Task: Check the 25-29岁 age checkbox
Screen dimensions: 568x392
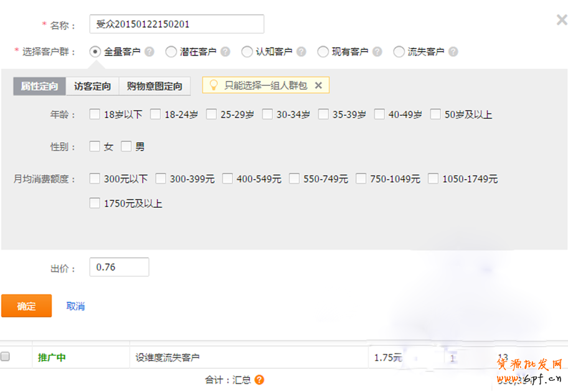Action: point(212,114)
